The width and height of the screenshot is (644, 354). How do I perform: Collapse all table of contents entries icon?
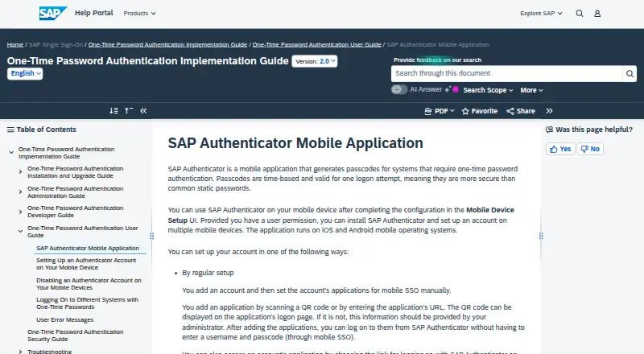(129, 111)
